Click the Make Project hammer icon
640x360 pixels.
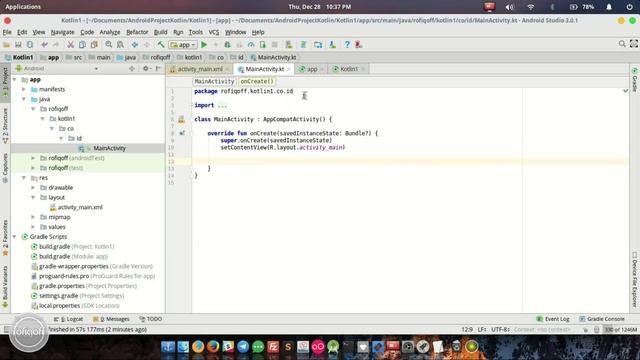(161, 44)
